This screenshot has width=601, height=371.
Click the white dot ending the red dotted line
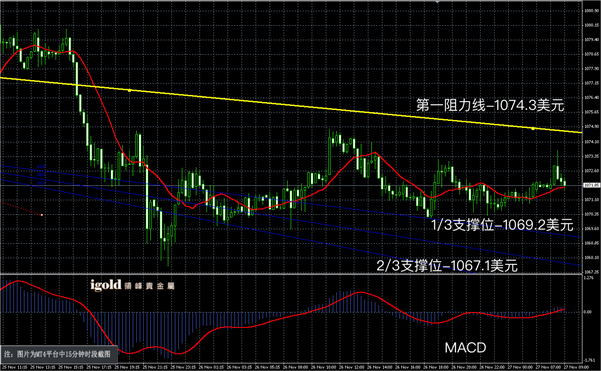42,215
